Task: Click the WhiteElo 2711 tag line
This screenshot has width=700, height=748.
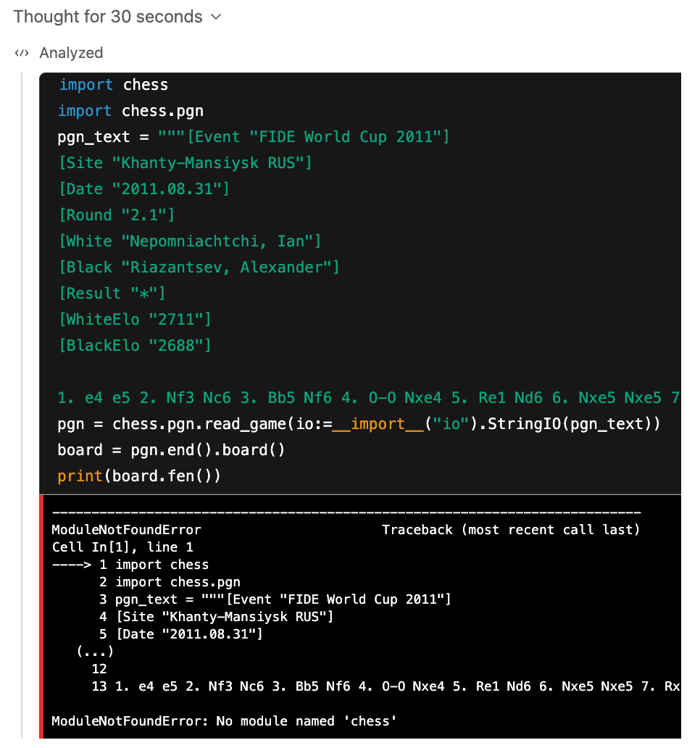Action: (x=135, y=319)
